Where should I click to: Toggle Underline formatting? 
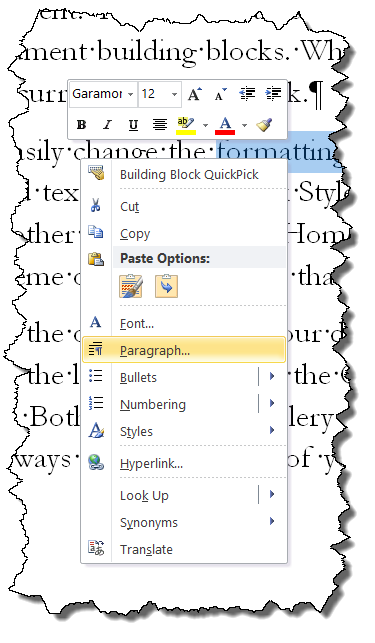[x=133, y=125]
